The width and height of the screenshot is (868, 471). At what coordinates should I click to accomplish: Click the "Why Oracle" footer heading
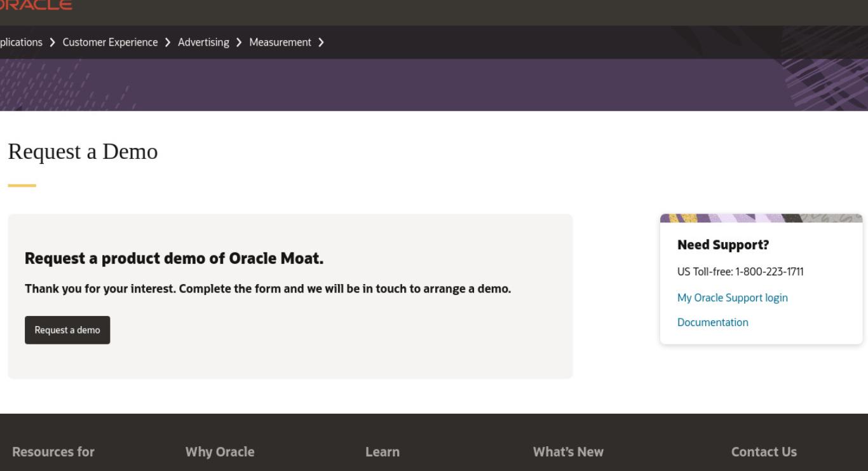pyautogui.click(x=220, y=452)
